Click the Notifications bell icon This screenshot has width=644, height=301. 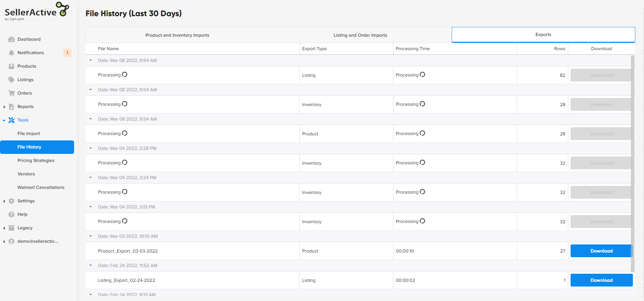pyautogui.click(x=11, y=53)
